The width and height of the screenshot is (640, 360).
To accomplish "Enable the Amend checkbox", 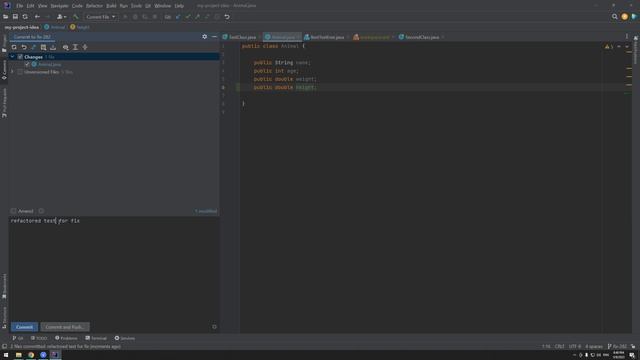I will [13, 211].
